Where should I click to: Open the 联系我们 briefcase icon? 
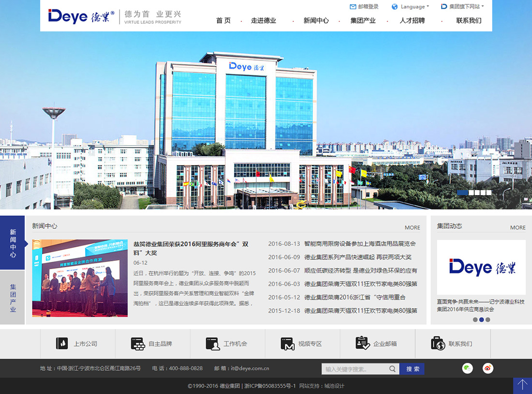[x=438, y=343]
